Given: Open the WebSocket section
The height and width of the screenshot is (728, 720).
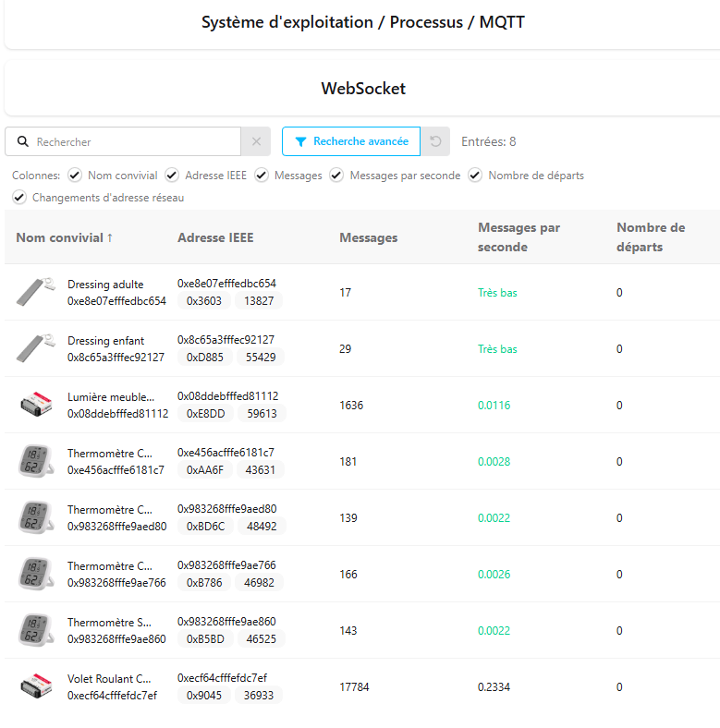Looking at the screenshot, I should point(362,89).
